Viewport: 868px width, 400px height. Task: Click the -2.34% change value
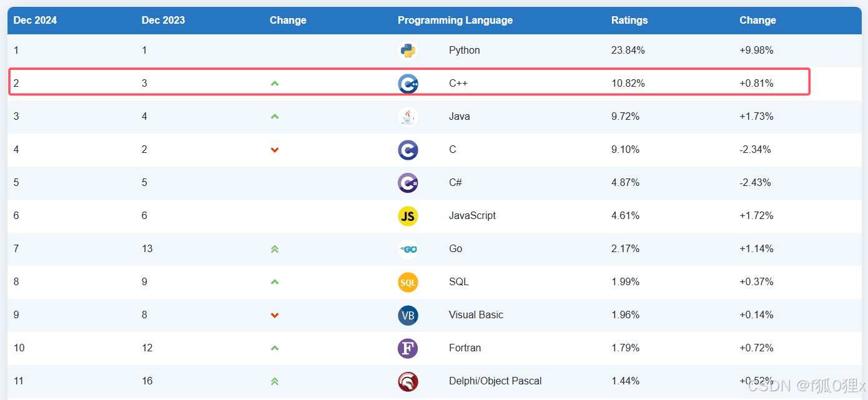coord(756,149)
